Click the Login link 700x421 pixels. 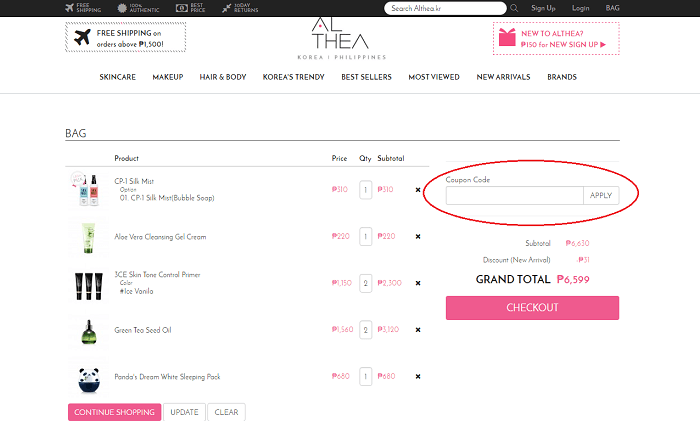(580, 8)
